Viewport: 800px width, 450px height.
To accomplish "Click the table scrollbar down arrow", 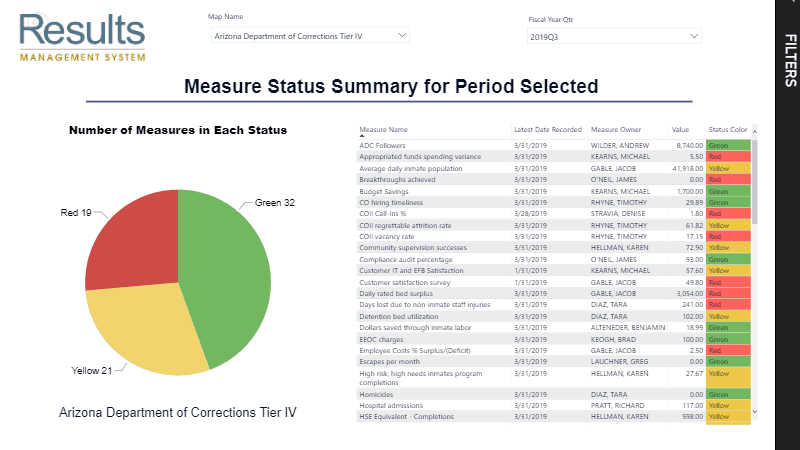I will coord(755,412).
